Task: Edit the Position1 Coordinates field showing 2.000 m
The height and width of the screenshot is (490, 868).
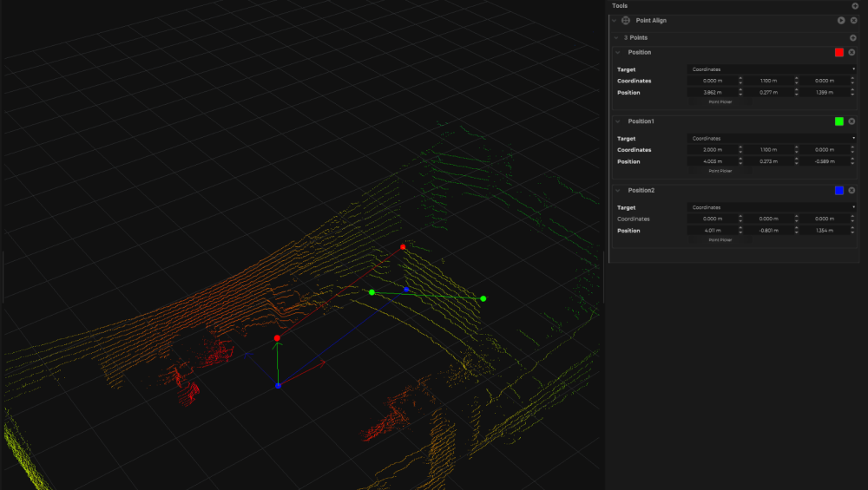Action: [713, 150]
